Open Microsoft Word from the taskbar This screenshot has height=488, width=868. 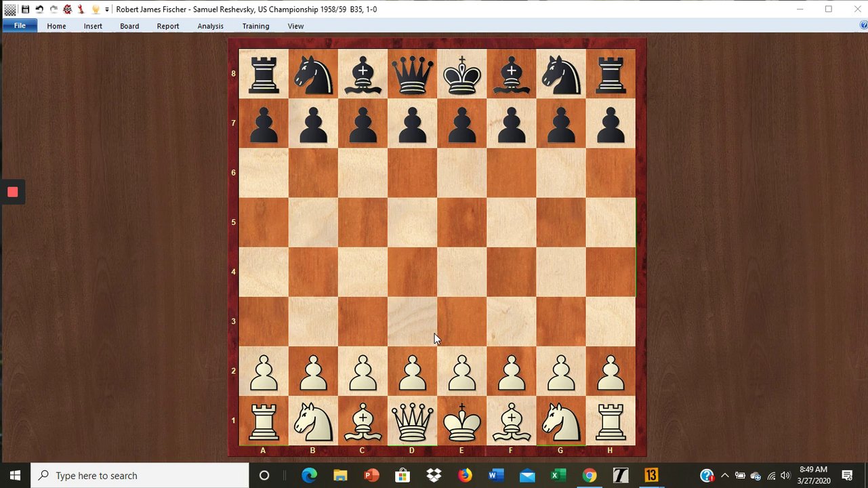[x=496, y=475]
